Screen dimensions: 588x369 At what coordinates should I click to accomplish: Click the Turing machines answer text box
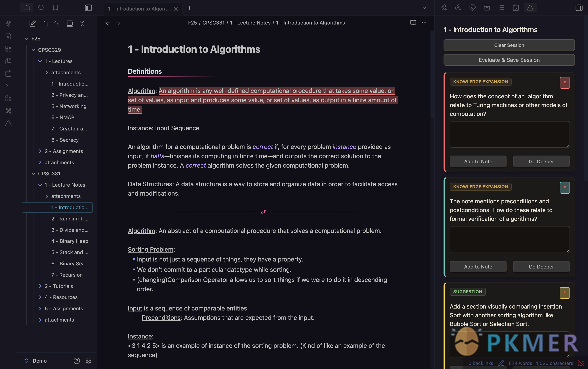[x=510, y=135]
